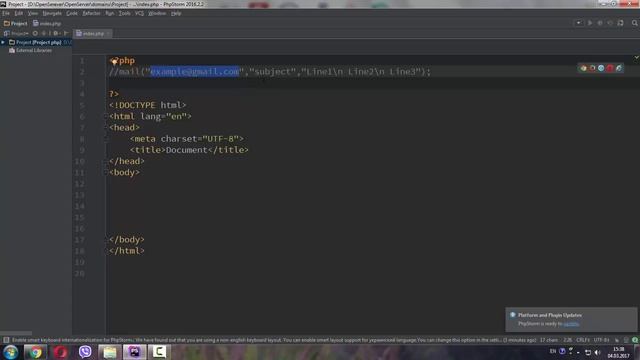Open Camtasia from the taskbar
640x360 pixels.
159,352
